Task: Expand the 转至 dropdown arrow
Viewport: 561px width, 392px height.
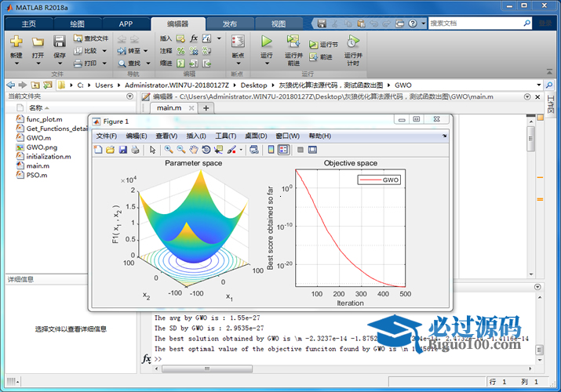Action: coord(146,51)
